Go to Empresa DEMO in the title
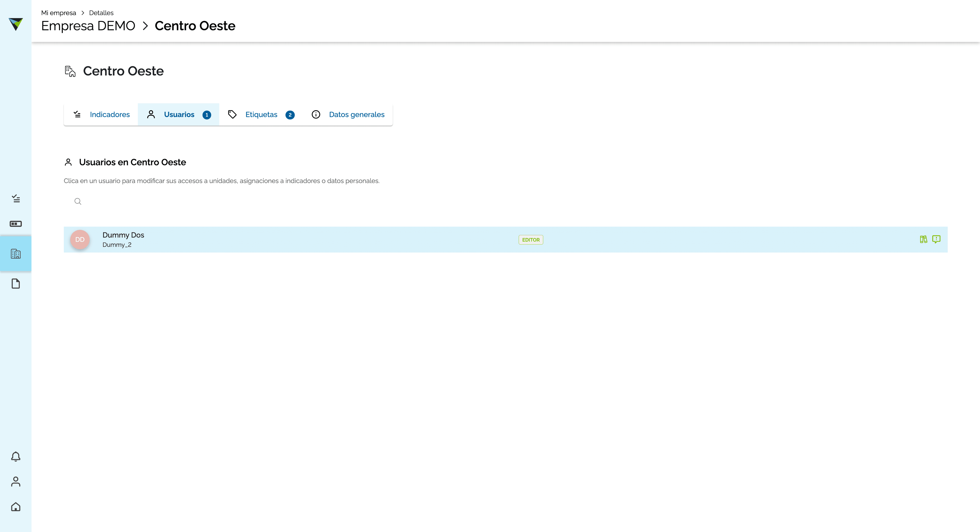 coord(88,26)
